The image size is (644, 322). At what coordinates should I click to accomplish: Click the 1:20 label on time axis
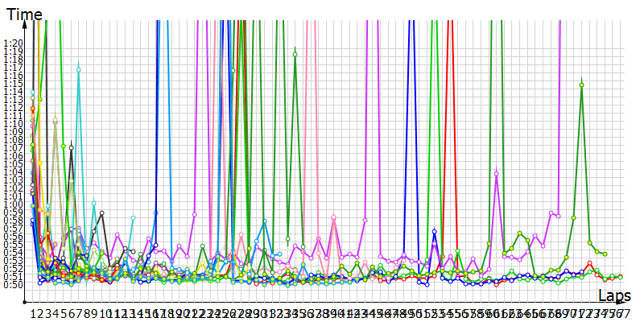(13, 43)
